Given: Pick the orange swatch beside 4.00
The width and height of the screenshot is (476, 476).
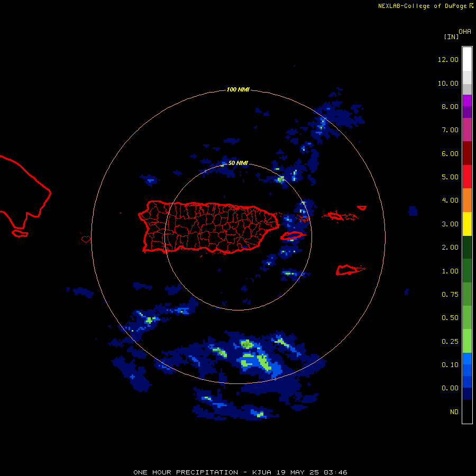Looking at the screenshot, I should (467, 200).
